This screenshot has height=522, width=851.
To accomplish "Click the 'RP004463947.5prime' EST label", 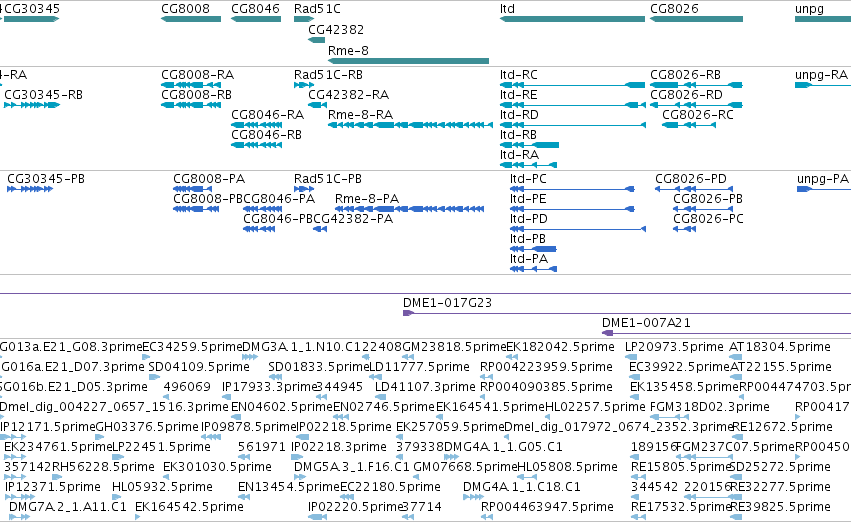I will 548,508.
